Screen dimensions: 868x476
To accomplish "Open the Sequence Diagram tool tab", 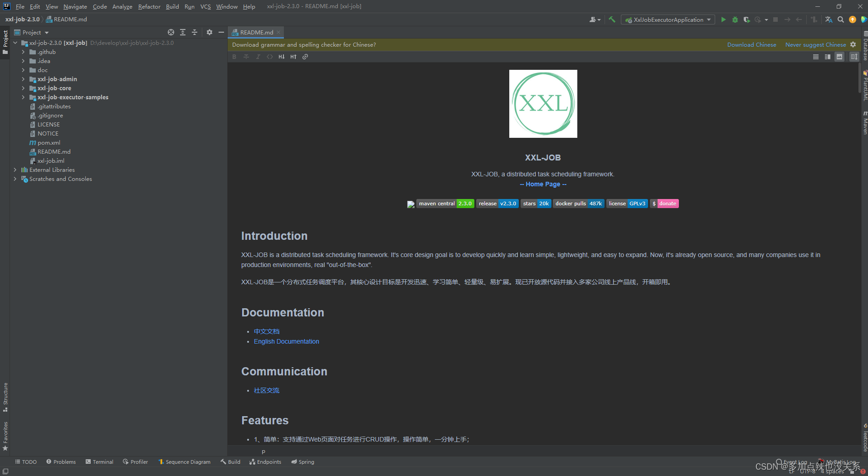I will point(184,461).
